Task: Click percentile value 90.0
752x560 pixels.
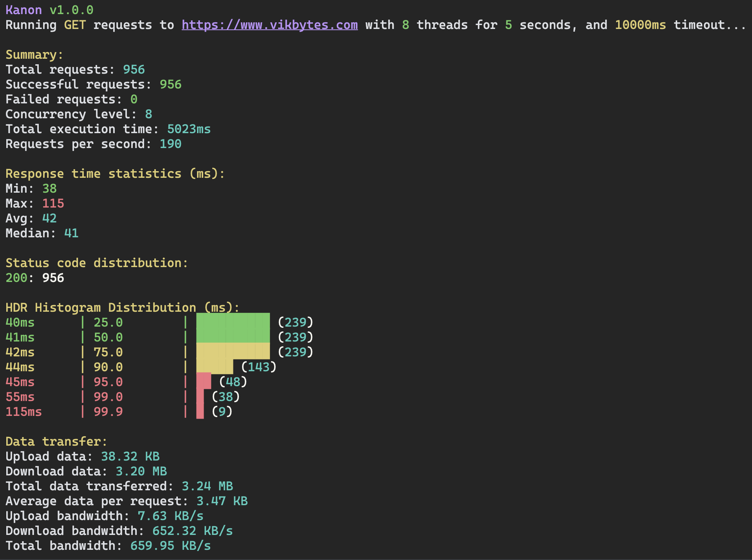Action: (x=108, y=367)
